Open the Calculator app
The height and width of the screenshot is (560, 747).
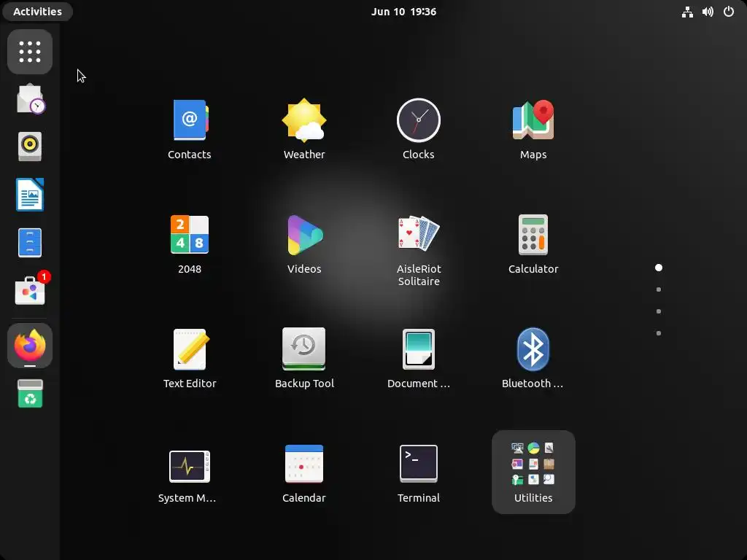[x=533, y=244]
